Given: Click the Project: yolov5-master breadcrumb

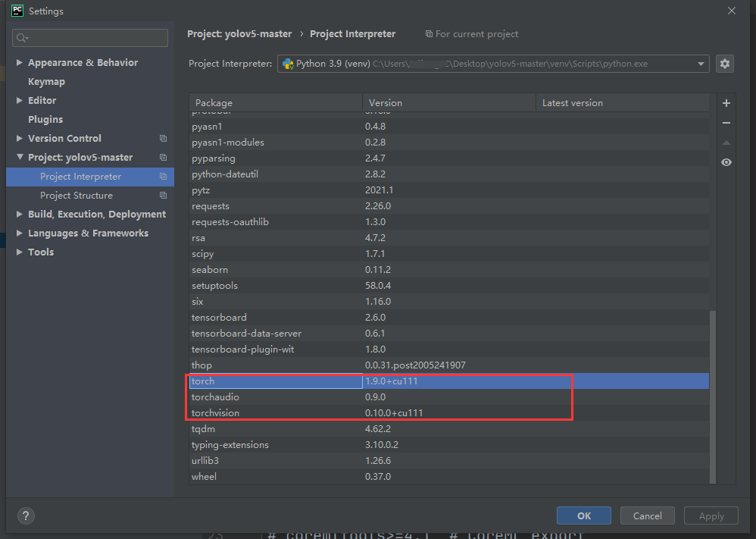Looking at the screenshot, I should pos(239,34).
